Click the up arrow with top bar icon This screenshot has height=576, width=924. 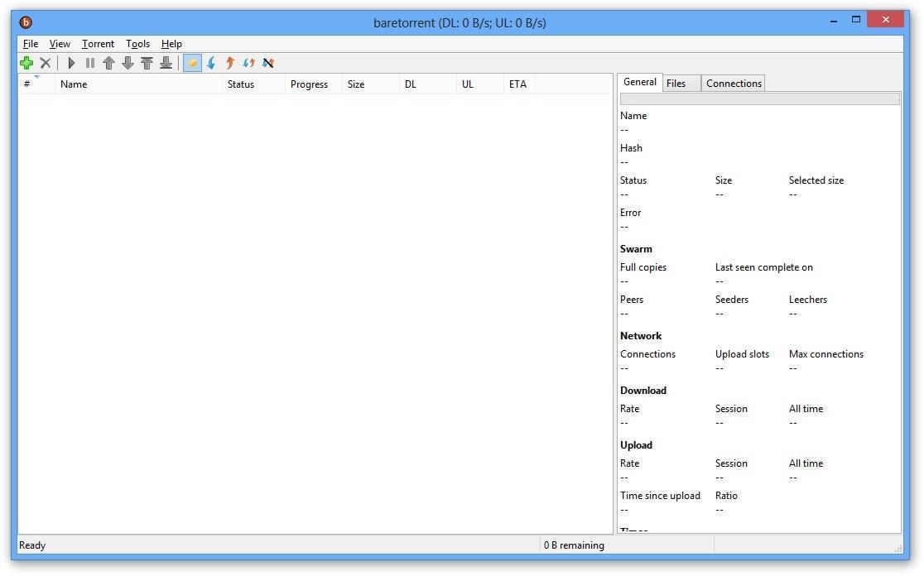tap(147, 63)
